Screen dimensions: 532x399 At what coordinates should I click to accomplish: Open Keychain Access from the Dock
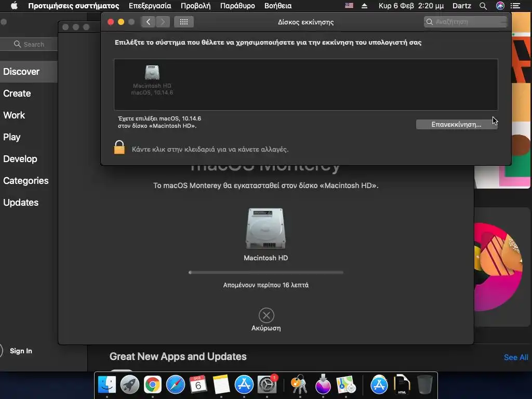click(x=299, y=384)
